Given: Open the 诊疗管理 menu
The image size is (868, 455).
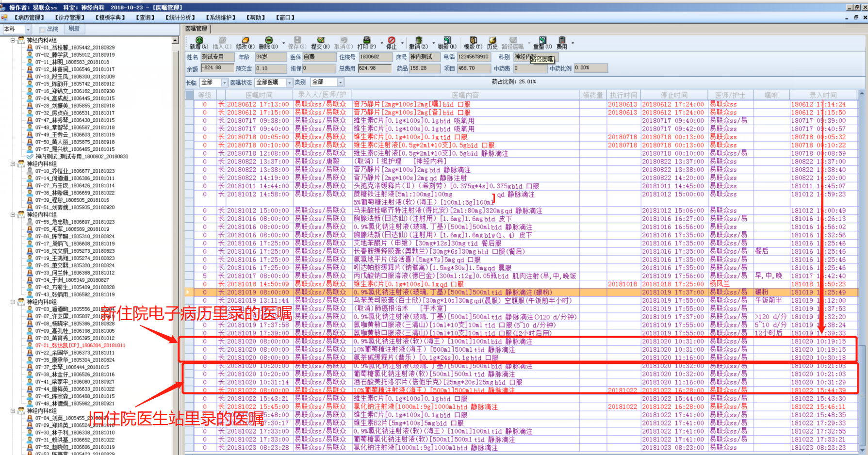Looking at the screenshot, I should 70,18.
